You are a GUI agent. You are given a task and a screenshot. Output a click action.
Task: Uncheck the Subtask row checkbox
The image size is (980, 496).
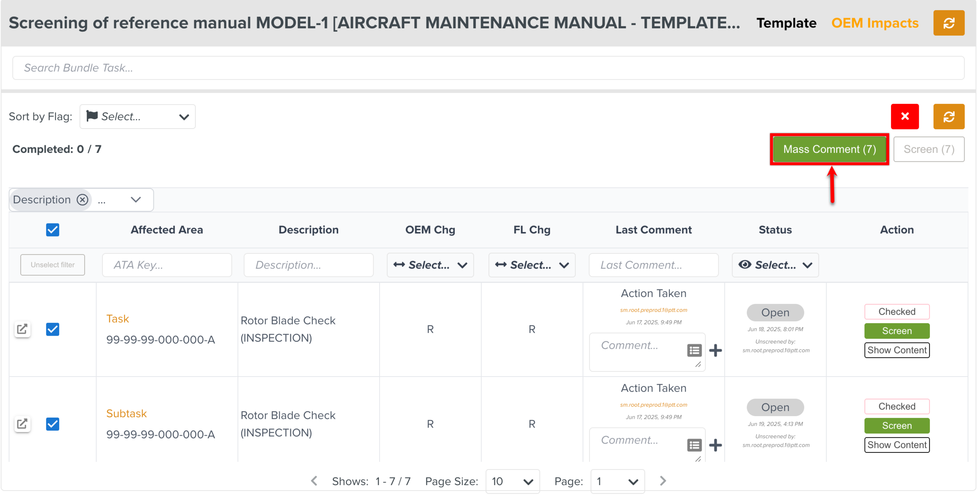(x=53, y=424)
